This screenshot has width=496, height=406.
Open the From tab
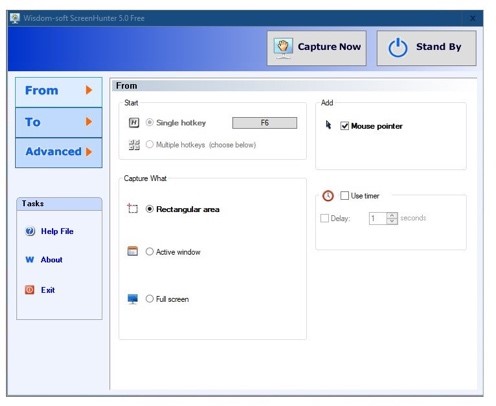pyautogui.click(x=59, y=92)
